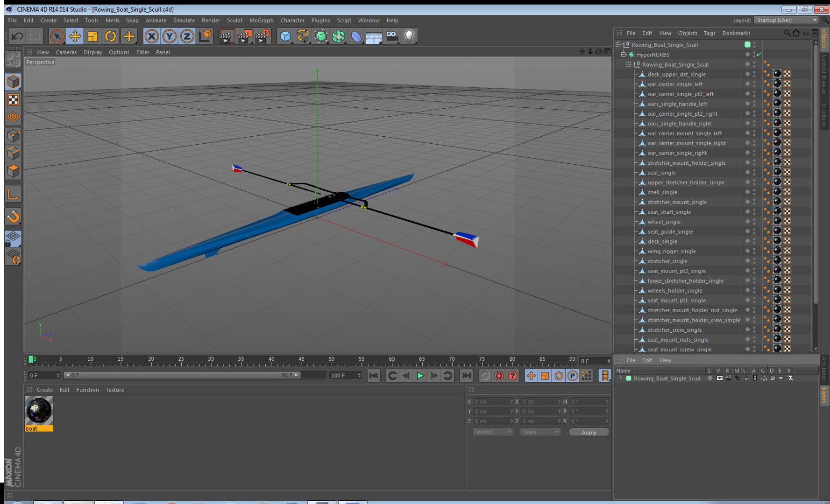830x504 pixels.
Task: Select oars_single_handle_left object
Action: tap(677, 104)
